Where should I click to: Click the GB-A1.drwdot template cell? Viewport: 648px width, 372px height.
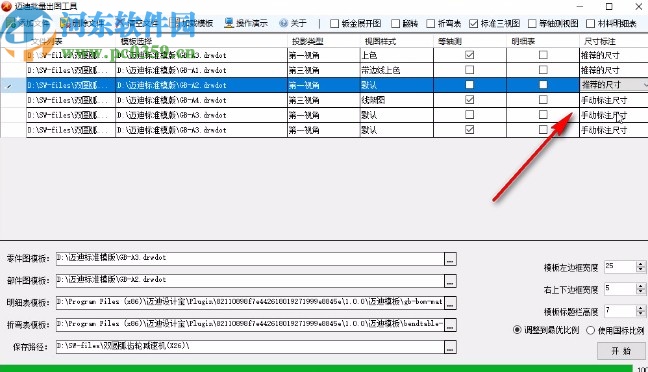201,70
